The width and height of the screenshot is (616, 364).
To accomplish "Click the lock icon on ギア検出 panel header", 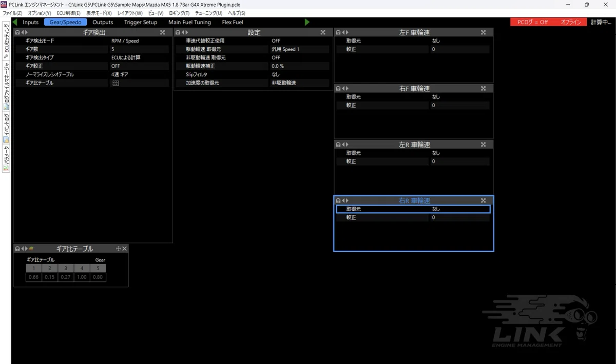I will point(17,32).
